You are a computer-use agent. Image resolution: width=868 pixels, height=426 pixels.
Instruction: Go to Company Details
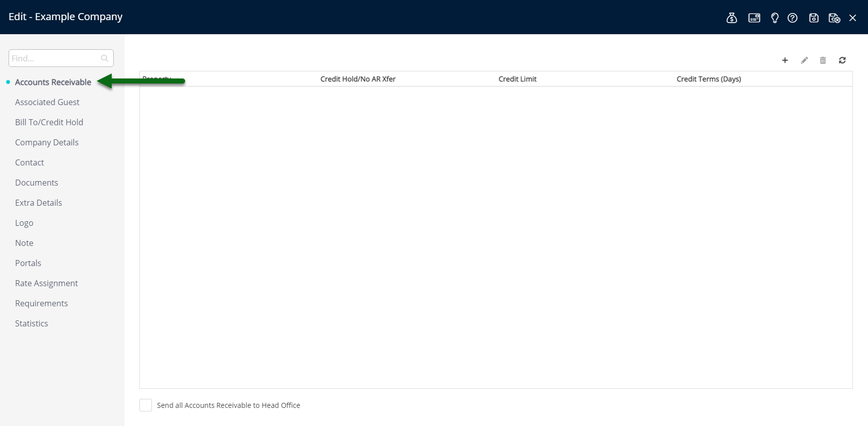point(47,142)
